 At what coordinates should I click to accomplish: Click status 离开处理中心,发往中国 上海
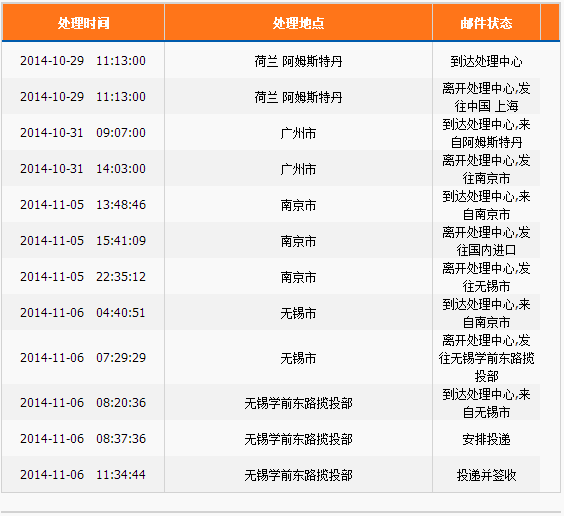pyautogui.click(x=486, y=97)
